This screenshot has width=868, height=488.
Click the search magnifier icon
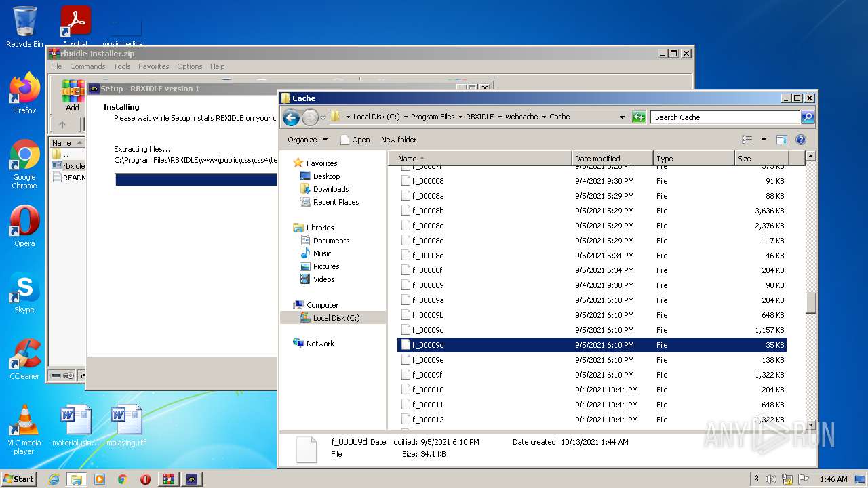[807, 117]
